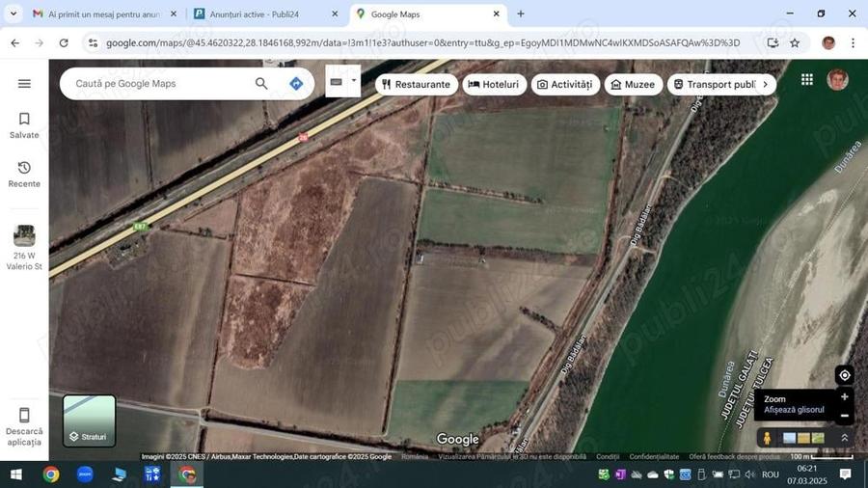The image size is (868, 488).
Task: Click Afișează glisorul link
Action: pos(794,410)
